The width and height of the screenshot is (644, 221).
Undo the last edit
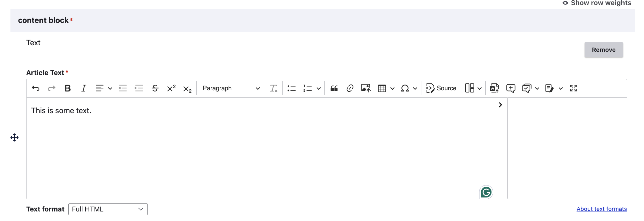point(36,88)
